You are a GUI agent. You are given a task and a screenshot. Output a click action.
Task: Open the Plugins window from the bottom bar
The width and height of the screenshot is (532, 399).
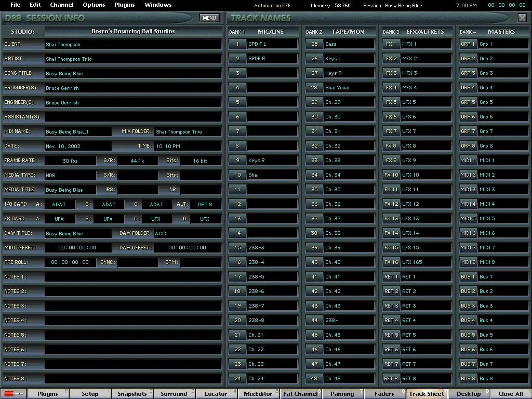click(x=48, y=394)
